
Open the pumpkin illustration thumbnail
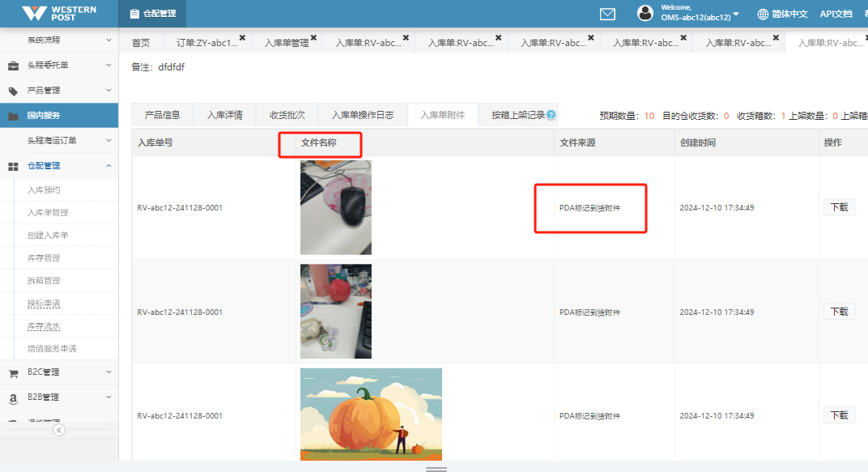click(371, 415)
